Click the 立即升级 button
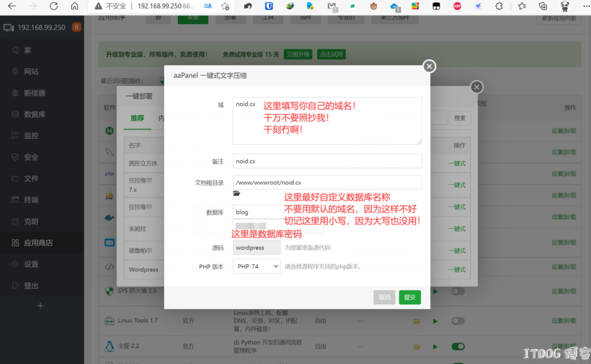This screenshot has width=591, height=364. (298, 54)
